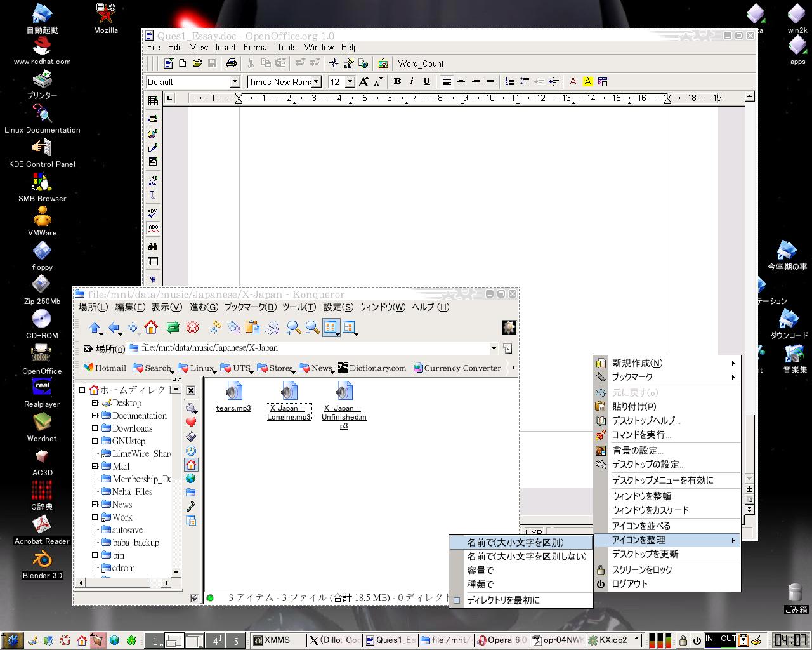Set centered alignment in OpenOffice
The width and height of the screenshot is (812, 650).
(x=461, y=81)
